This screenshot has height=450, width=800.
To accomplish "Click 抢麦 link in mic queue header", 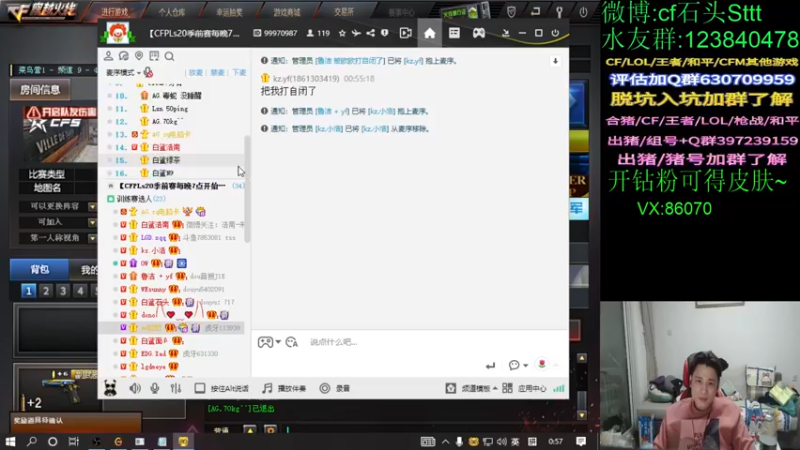I will pos(195,72).
